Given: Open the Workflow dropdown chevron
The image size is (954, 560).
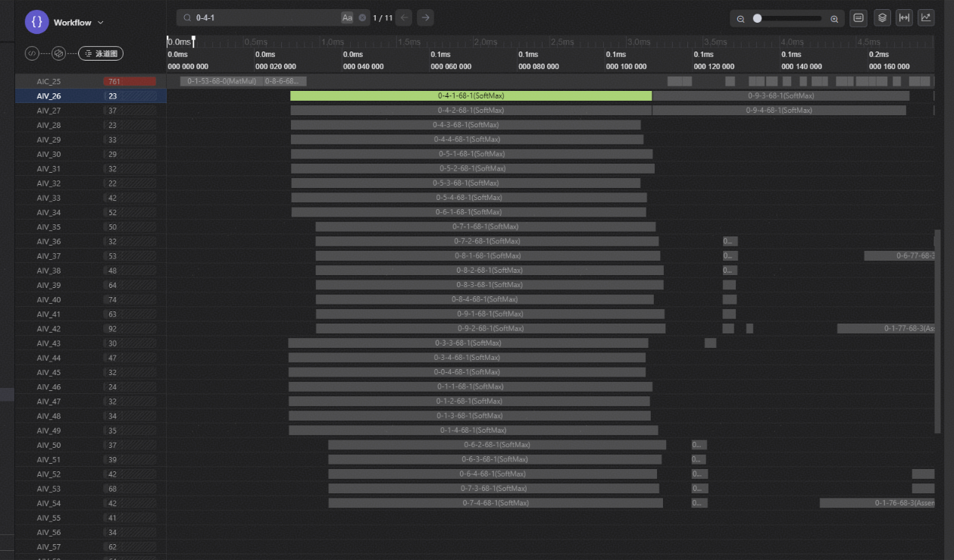Looking at the screenshot, I should click(101, 23).
